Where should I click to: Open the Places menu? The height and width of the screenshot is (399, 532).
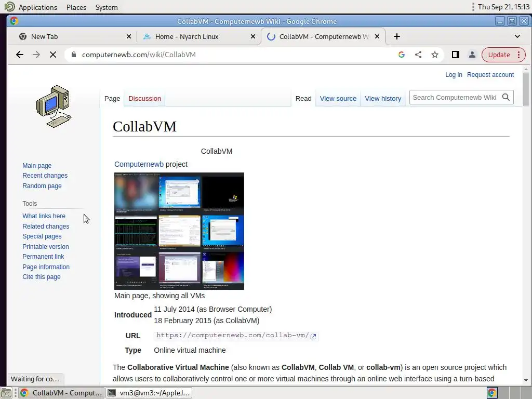[x=76, y=7]
